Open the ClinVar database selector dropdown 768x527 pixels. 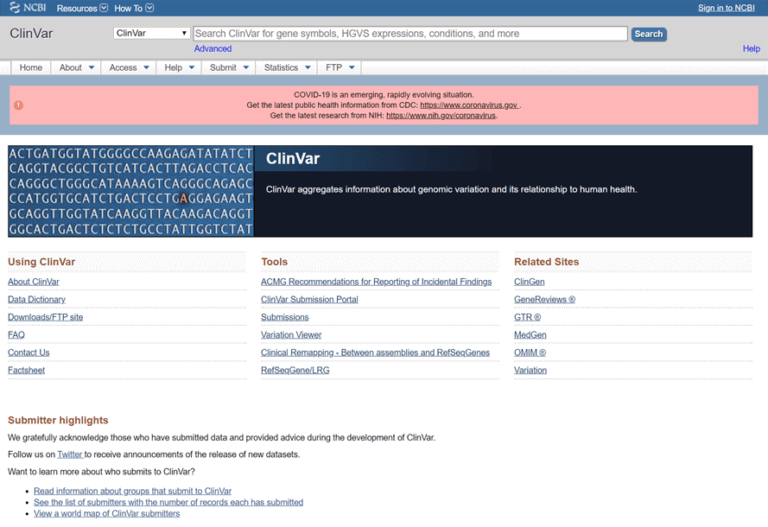[x=151, y=33]
